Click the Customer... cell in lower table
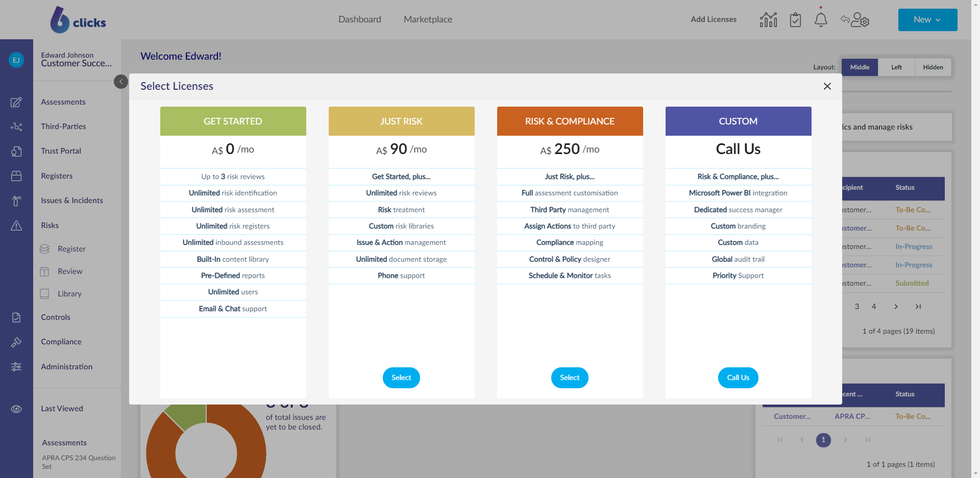 (x=792, y=416)
